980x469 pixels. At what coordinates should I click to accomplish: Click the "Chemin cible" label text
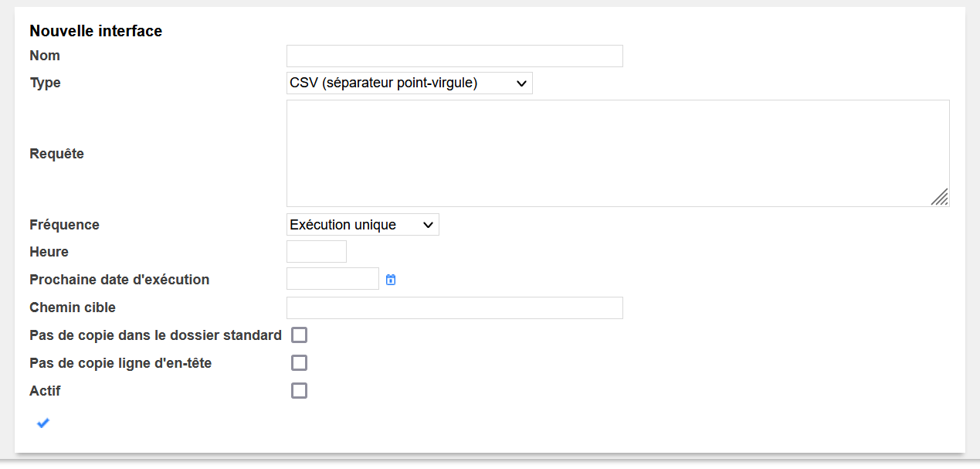pyautogui.click(x=73, y=308)
